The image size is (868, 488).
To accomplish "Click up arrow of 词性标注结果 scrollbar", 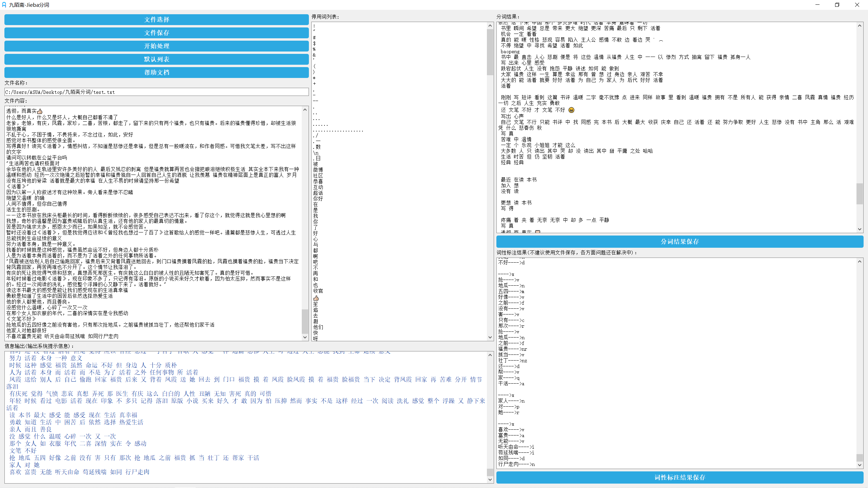I will 860,261.
